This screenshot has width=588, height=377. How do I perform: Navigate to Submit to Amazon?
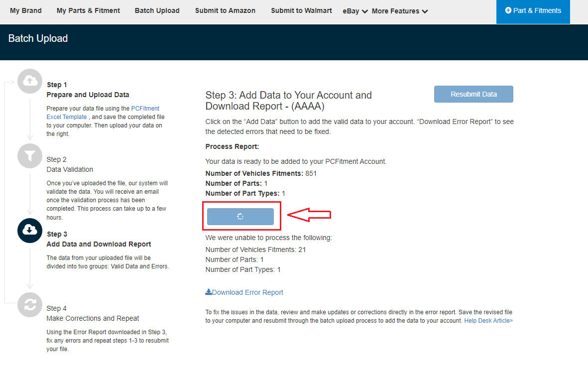coord(225,10)
